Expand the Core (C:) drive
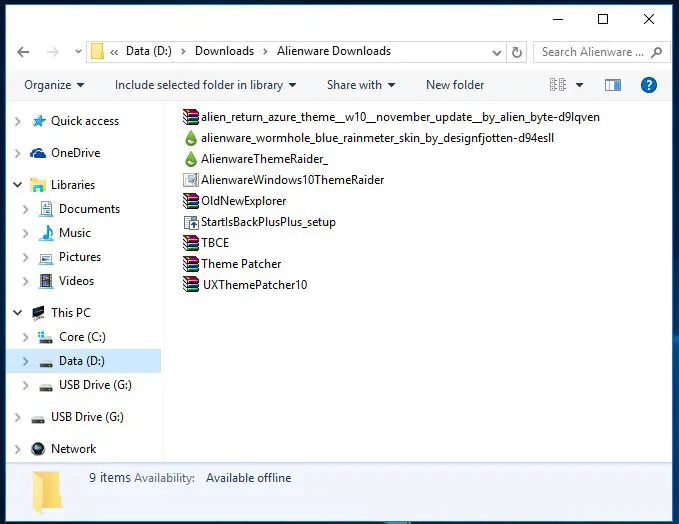Screen dimensions: 679x524 tap(25, 337)
